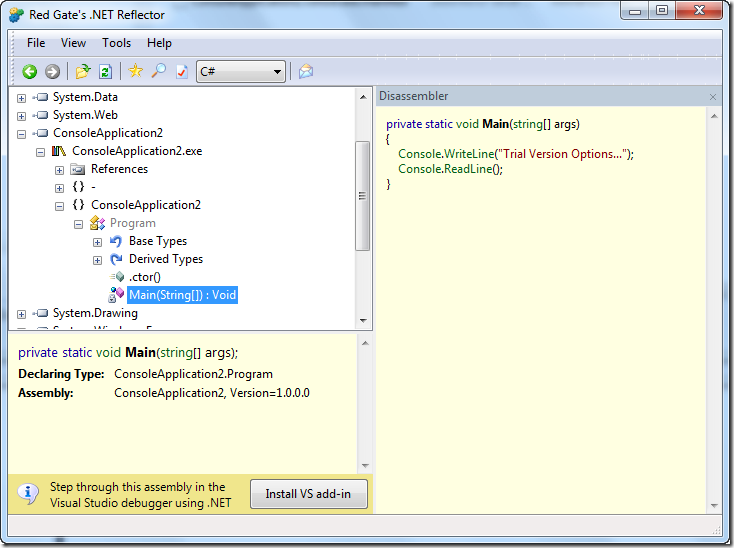Open the Tools menu
The image size is (734, 548).
pos(117,43)
